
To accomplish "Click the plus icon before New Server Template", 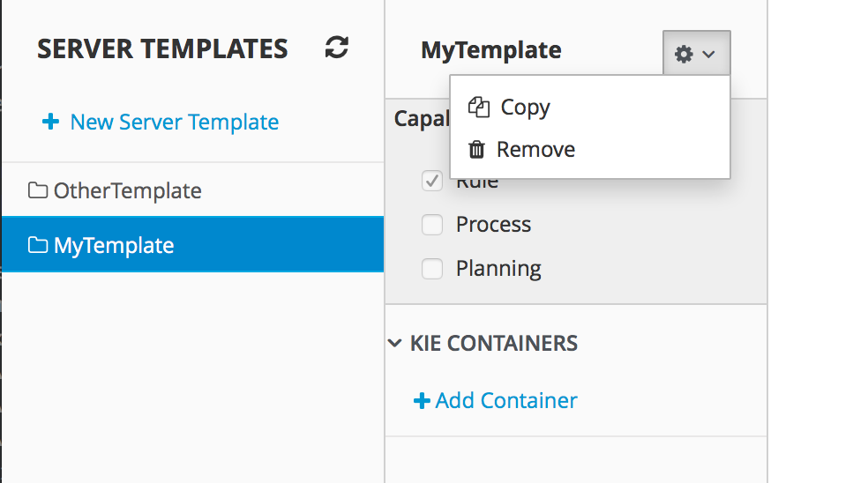I will (50, 122).
